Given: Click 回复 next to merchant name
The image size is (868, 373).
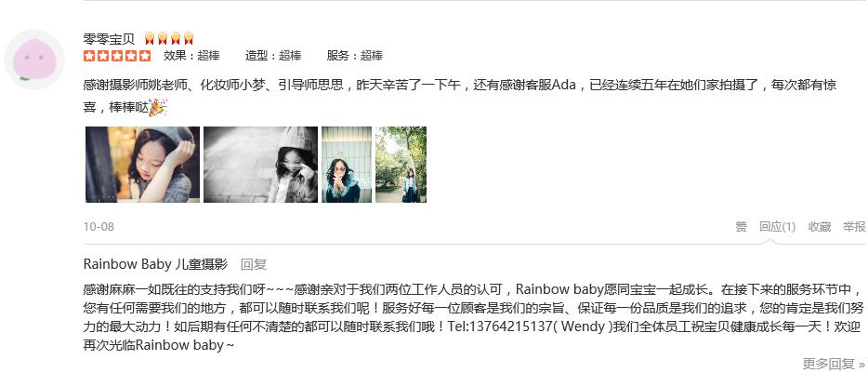Looking at the screenshot, I should coord(254,264).
